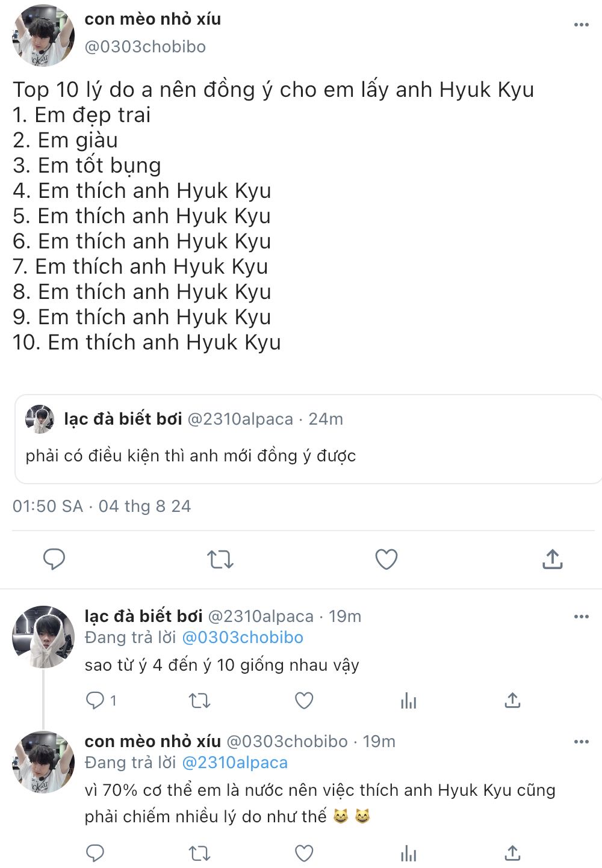Open more options on lạc đà biết bơi's reply

581,617
